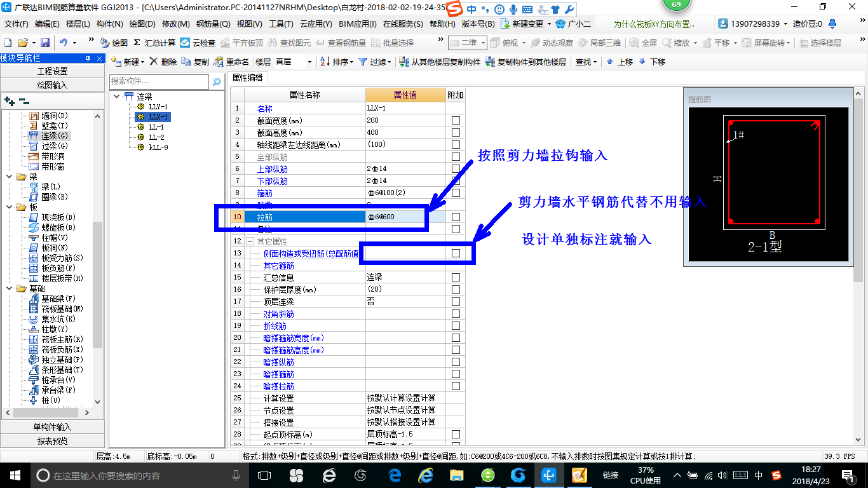
Task: Collapse the 梁 folder in navigation tree
Action: [8, 177]
